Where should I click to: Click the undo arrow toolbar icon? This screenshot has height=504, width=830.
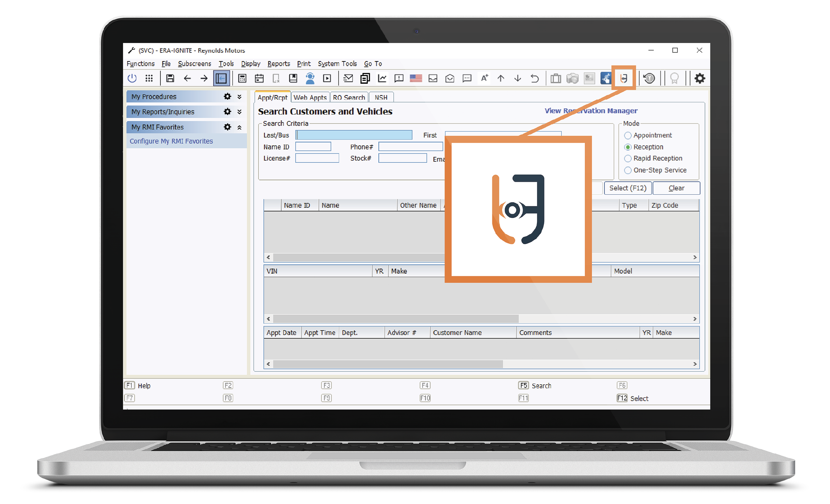pos(535,78)
